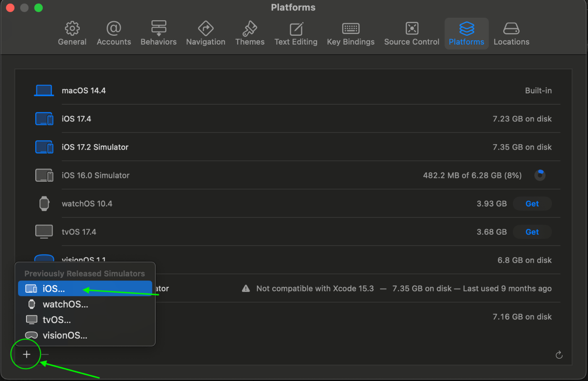Click the 482.2 MB of 6.28 GB text
Screen dimensions: 588x381
472,175
